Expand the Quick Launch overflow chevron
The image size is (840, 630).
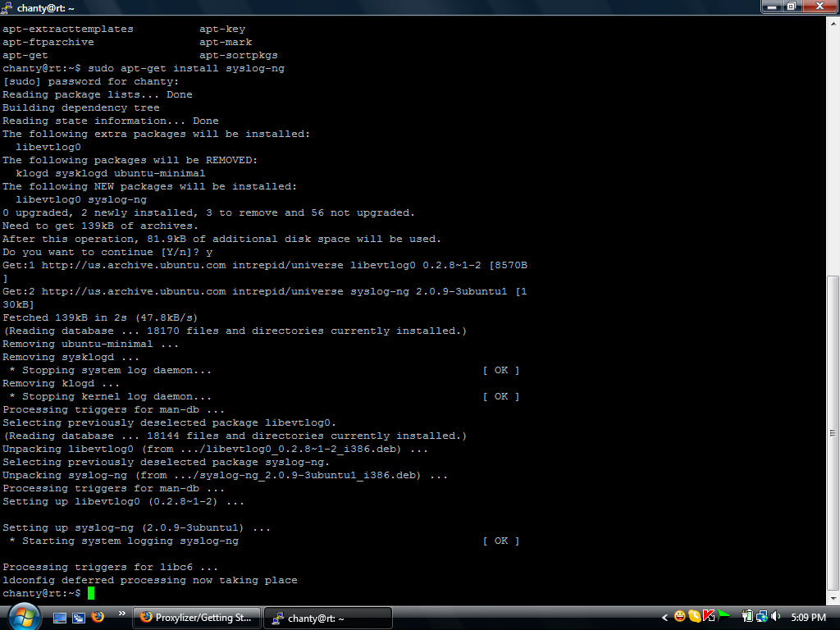click(121, 613)
